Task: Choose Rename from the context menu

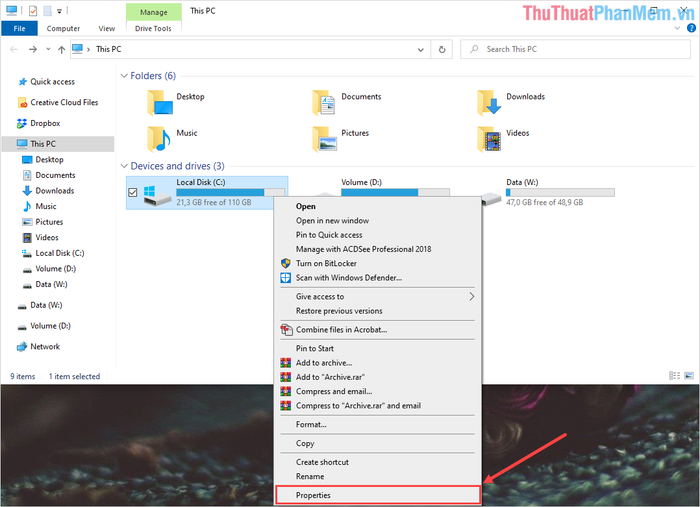Action: (378, 476)
